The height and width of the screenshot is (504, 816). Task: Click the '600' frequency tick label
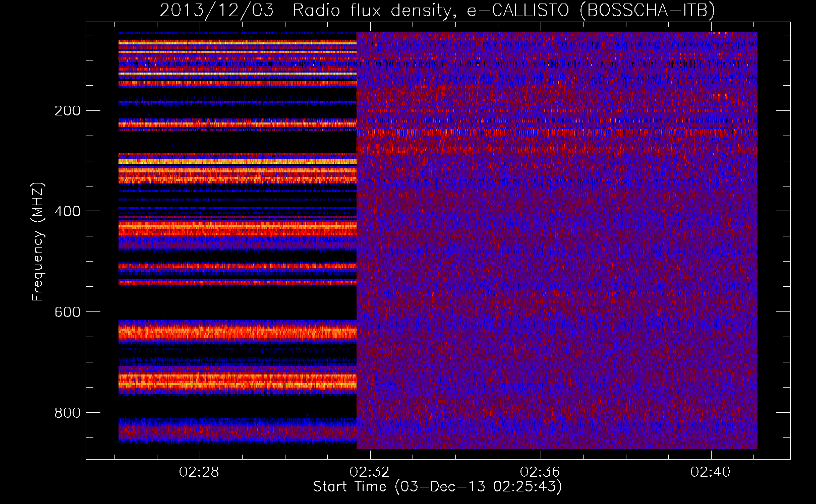point(68,312)
